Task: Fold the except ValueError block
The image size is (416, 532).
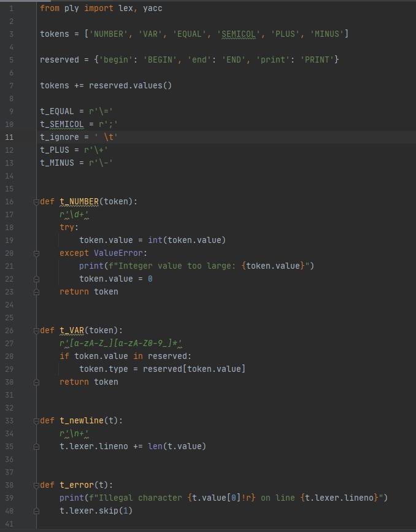Action: pyautogui.click(x=36, y=253)
